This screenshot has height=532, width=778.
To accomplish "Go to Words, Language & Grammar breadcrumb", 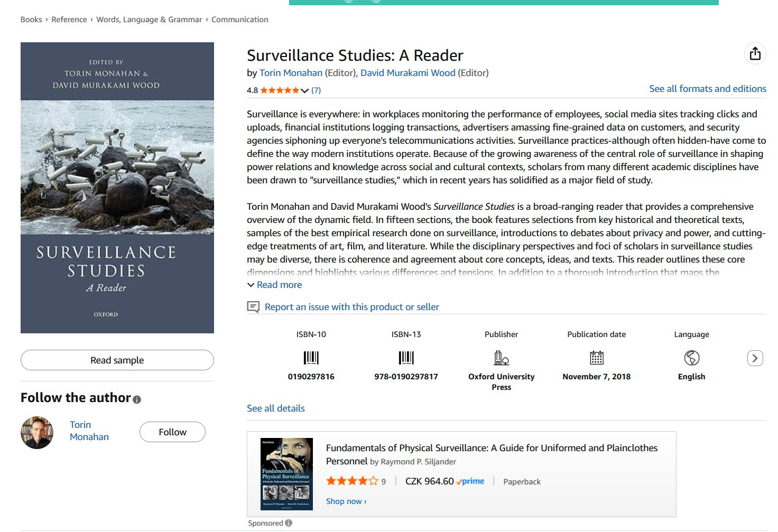I will point(149,20).
